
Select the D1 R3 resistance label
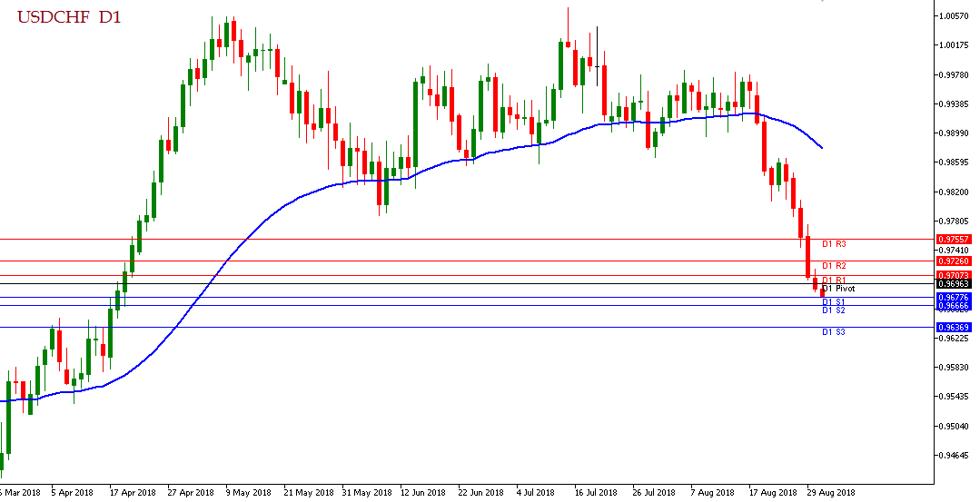pos(834,244)
